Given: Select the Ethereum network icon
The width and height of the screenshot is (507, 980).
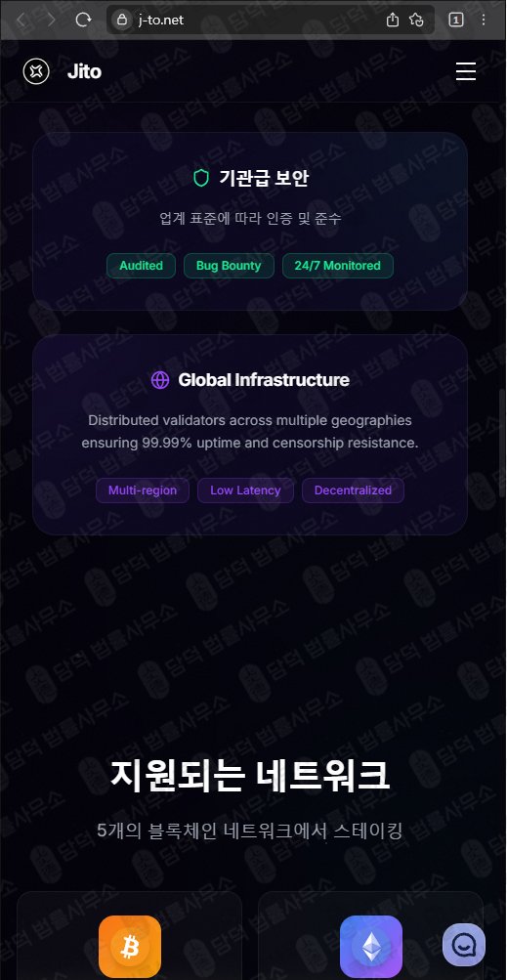Looking at the screenshot, I should click(x=371, y=946).
